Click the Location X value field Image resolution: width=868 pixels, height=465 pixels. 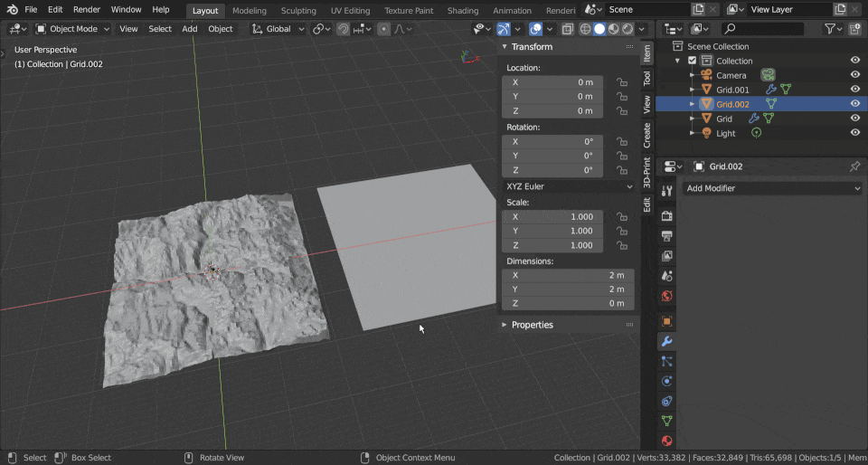pos(552,82)
